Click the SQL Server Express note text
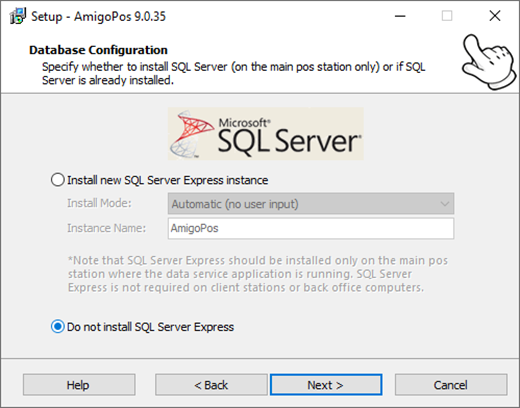The width and height of the screenshot is (520, 408). pyautogui.click(x=257, y=274)
